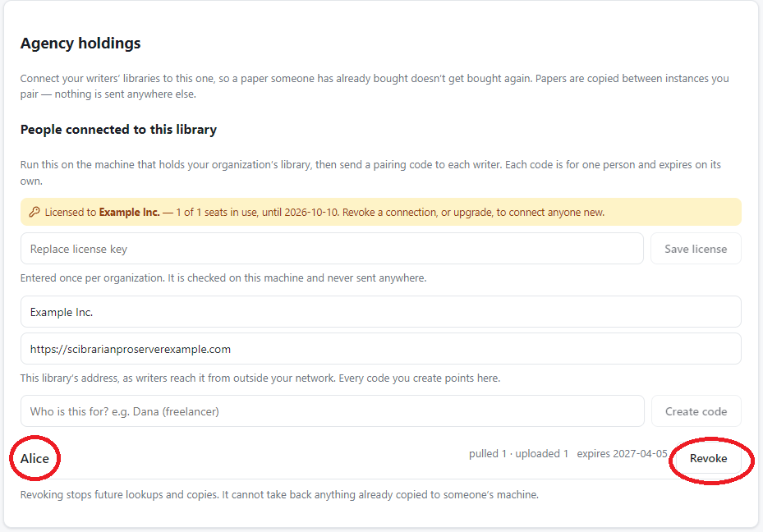The height and width of the screenshot is (532, 763).
Task: Click the 'Revoking stops future lookups' note
Action: click(x=279, y=494)
